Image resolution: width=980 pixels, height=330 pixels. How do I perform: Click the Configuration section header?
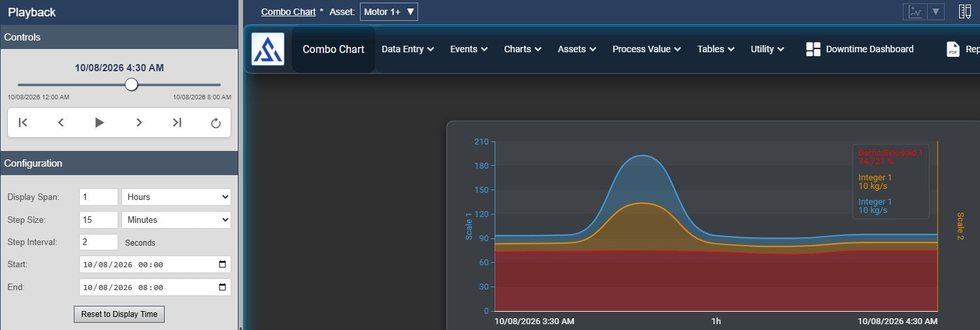119,163
